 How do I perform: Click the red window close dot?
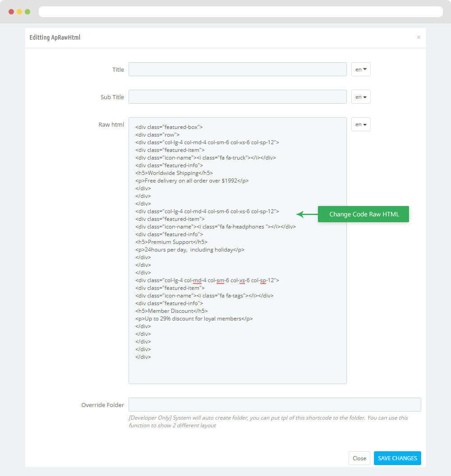[x=11, y=12]
